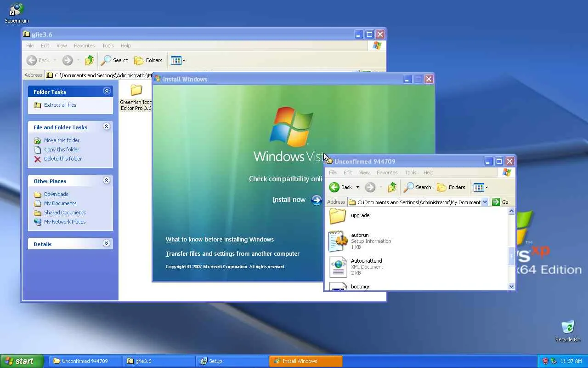Click Forward arrow in gfie3.6 toolbar
The width and height of the screenshot is (588, 368).
(68, 60)
